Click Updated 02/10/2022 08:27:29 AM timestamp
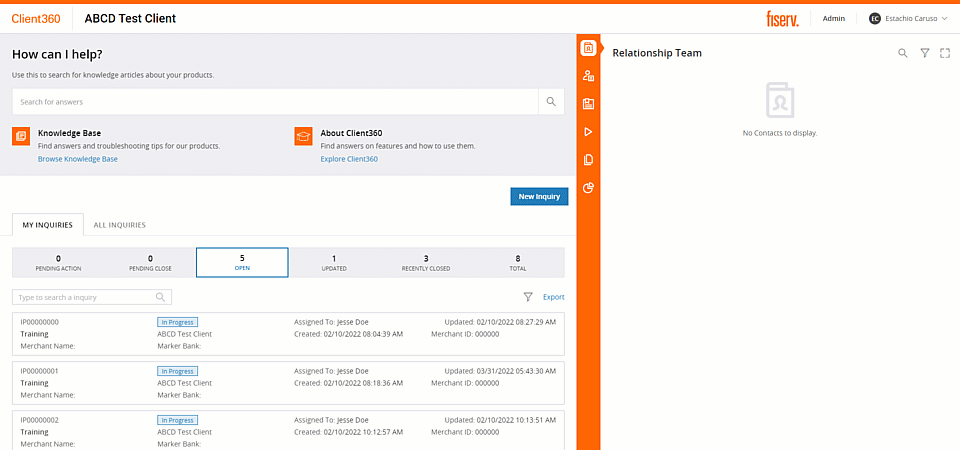960x450 pixels. click(x=500, y=322)
